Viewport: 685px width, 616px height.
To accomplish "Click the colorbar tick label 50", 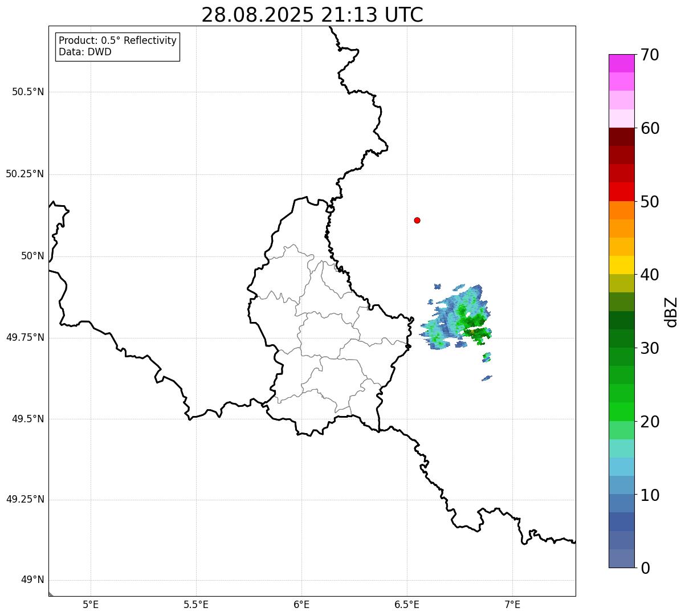I will click(x=650, y=202).
